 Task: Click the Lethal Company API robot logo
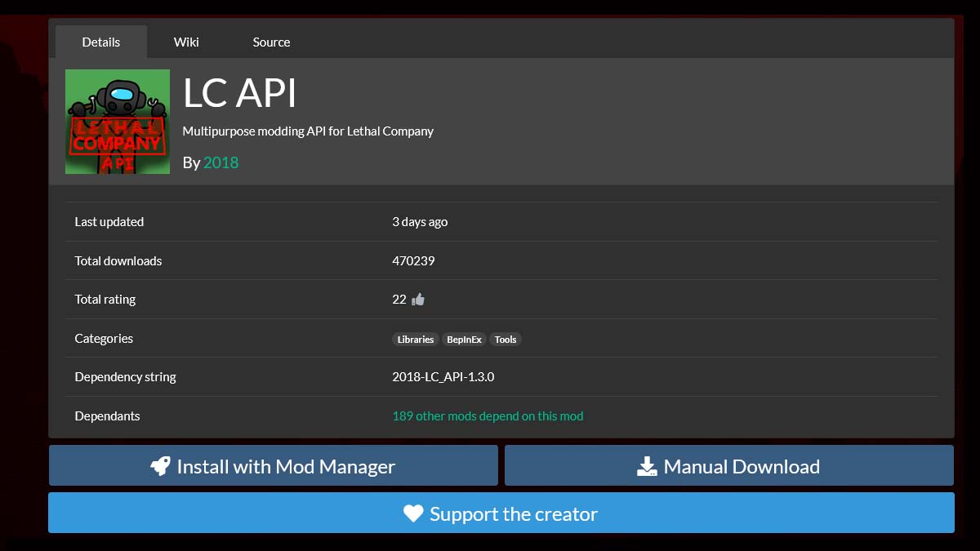coord(118,121)
